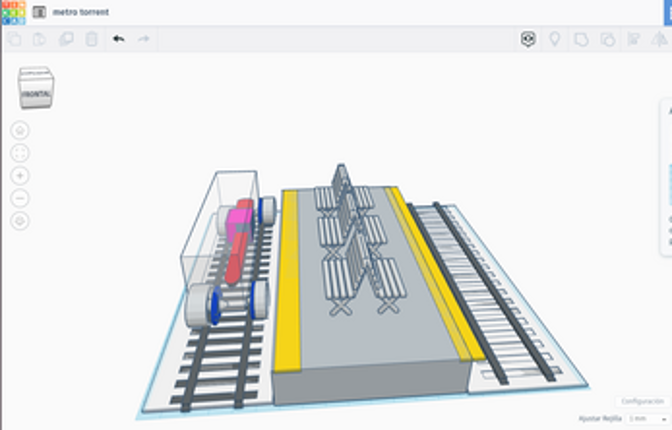
Task: Click the Group shapes icon
Action: [x=581, y=39]
